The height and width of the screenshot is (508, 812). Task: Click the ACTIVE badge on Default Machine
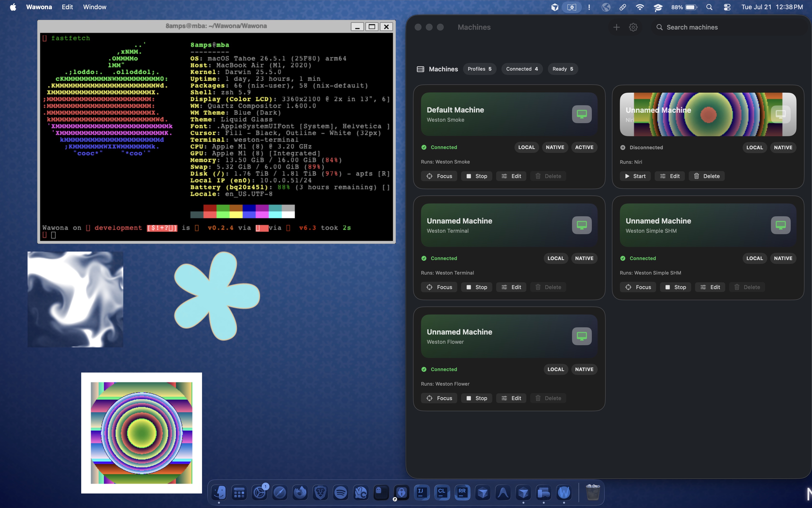[584, 147]
